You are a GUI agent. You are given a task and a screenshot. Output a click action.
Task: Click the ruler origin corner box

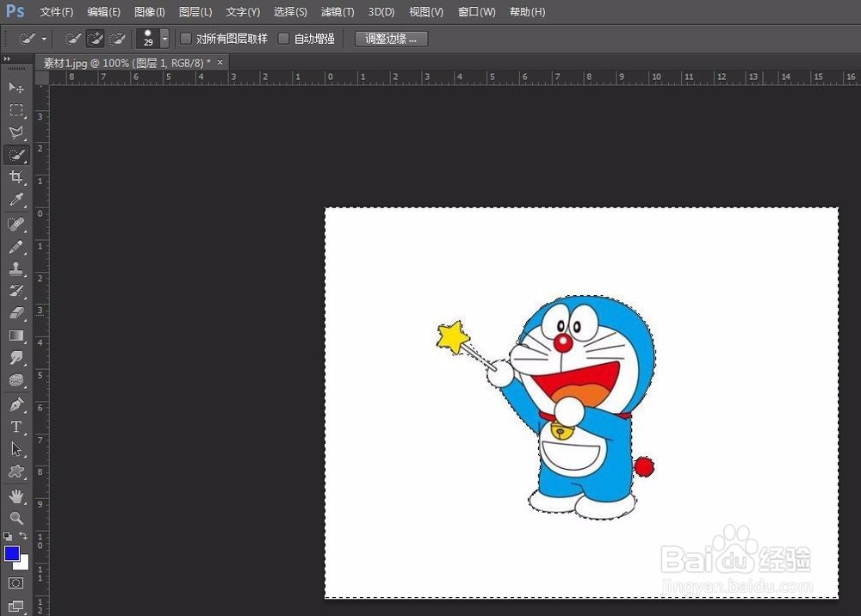pos(41,77)
